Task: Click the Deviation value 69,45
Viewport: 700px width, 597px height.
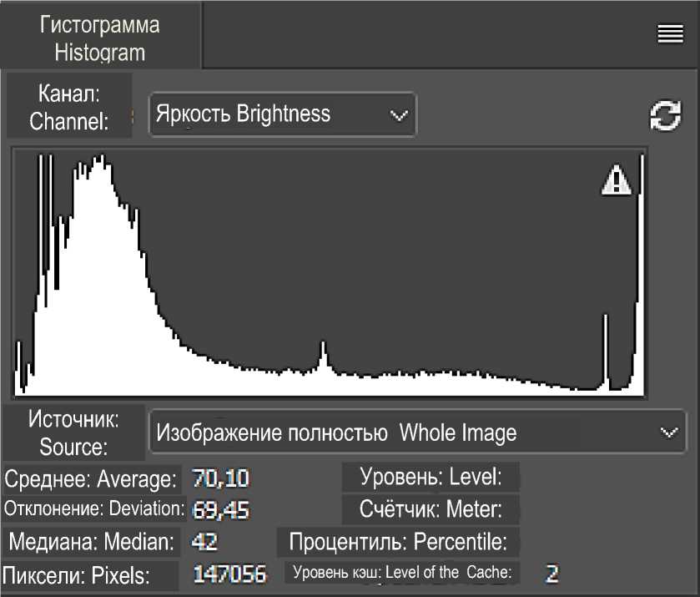Action: pyautogui.click(x=220, y=509)
